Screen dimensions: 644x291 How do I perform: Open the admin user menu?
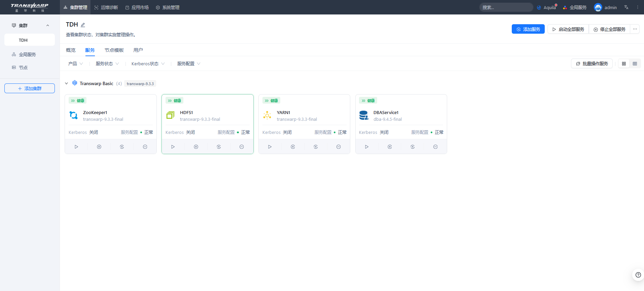pyautogui.click(x=605, y=7)
